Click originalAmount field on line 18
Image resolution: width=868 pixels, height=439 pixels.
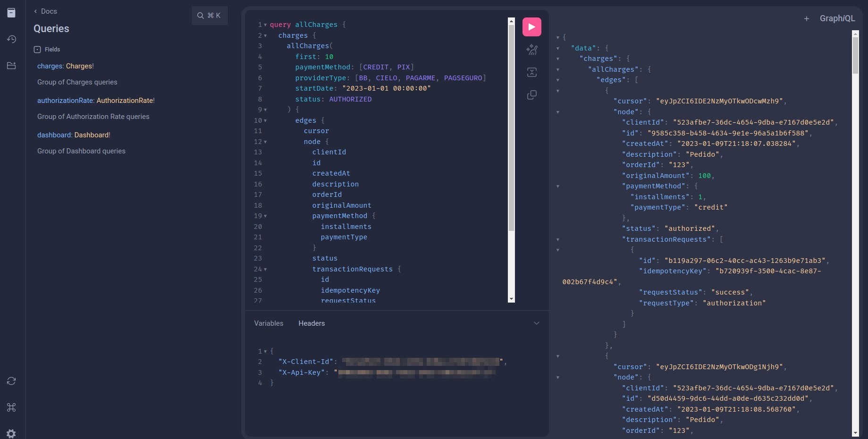342,205
